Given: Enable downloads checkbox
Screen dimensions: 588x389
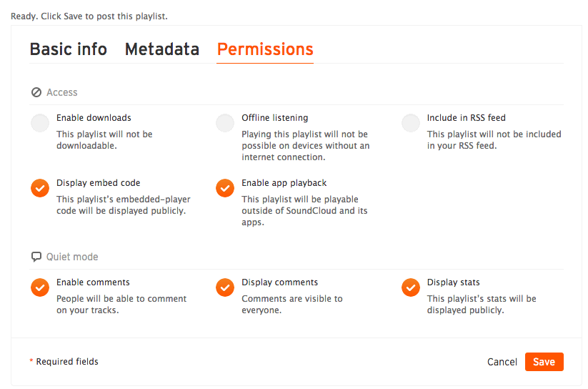Looking at the screenshot, I should point(40,124).
